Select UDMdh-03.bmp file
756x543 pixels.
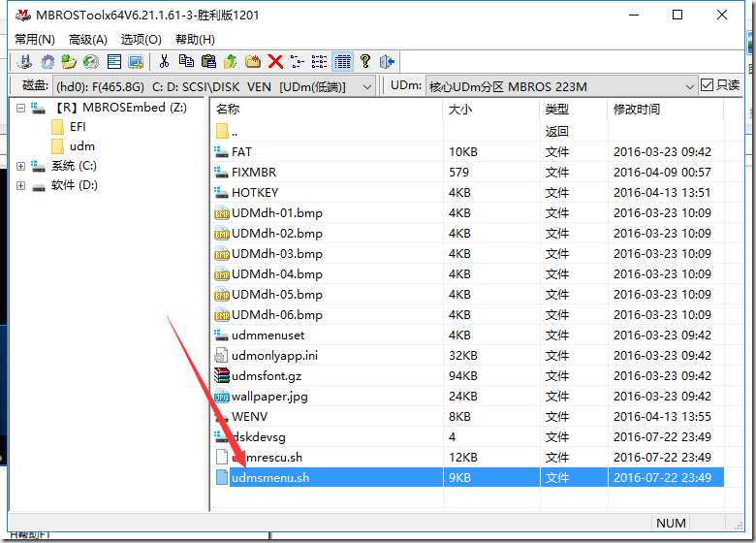coord(277,254)
